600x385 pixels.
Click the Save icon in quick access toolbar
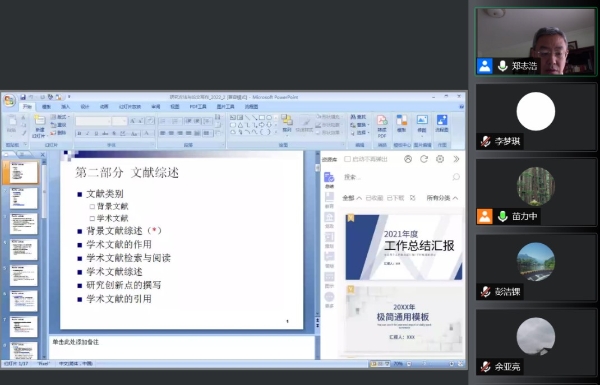pos(23,97)
